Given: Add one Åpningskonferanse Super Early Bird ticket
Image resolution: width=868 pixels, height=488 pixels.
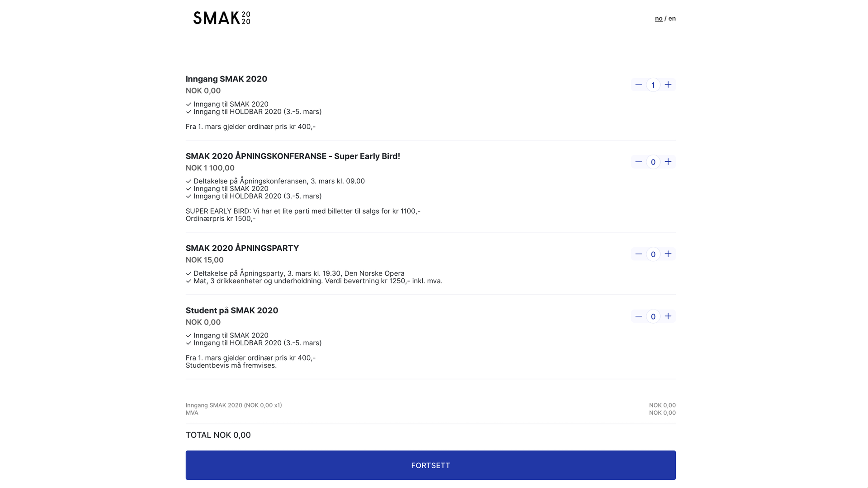Looking at the screenshot, I should [668, 162].
